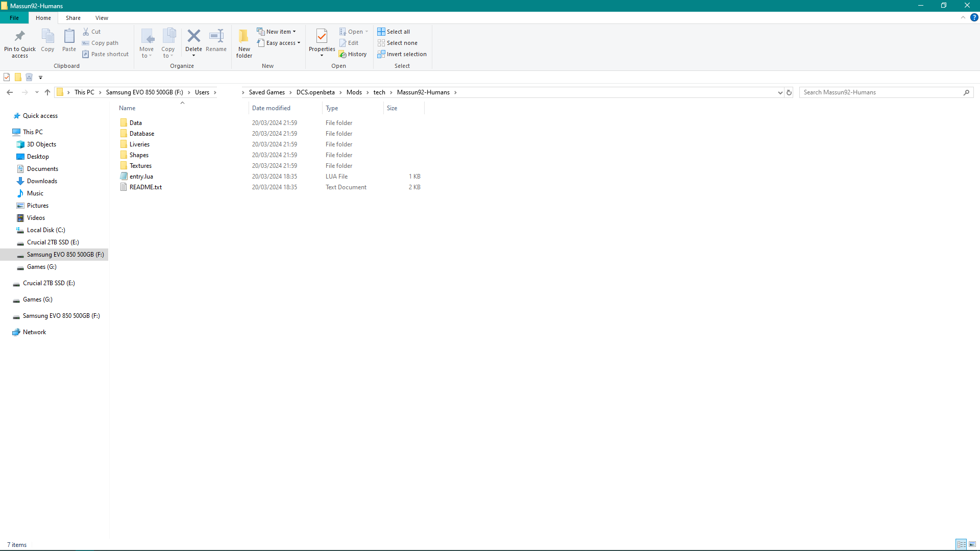The height and width of the screenshot is (551, 980).
Task: Open the New item dropdown
Action: pyautogui.click(x=277, y=32)
